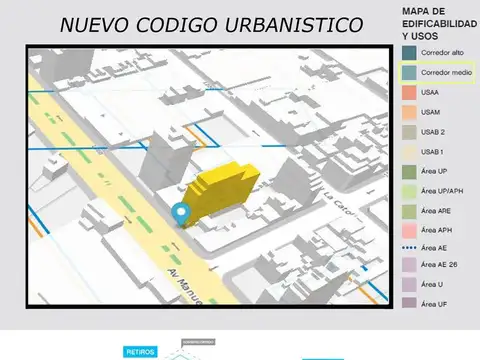Viewport: 480px width, 360px height.
Task: Click the blue location pin marker
Action: pyautogui.click(x=181, y=215)
